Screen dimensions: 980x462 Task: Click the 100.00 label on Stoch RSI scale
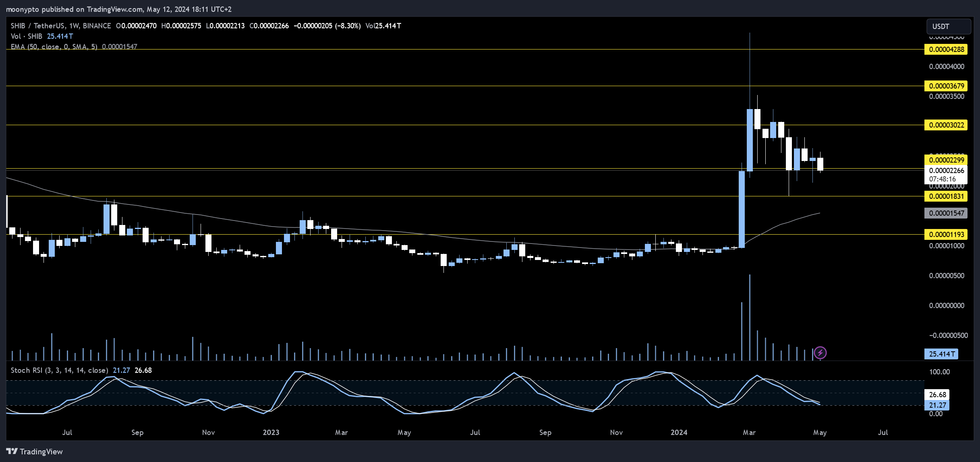pyautogui.click(x=939, y=372)
